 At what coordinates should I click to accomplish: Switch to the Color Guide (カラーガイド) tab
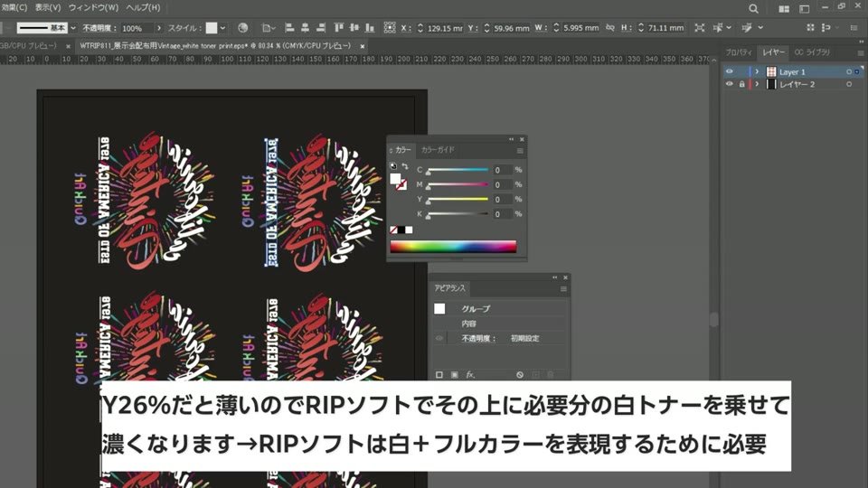pyautogui.click(x=438, y=149)
